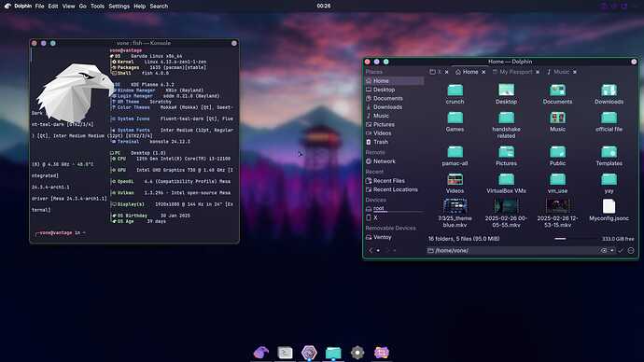Open the yay folder
The width and height of the screenshot is (644, 362).
pos(609,183)
